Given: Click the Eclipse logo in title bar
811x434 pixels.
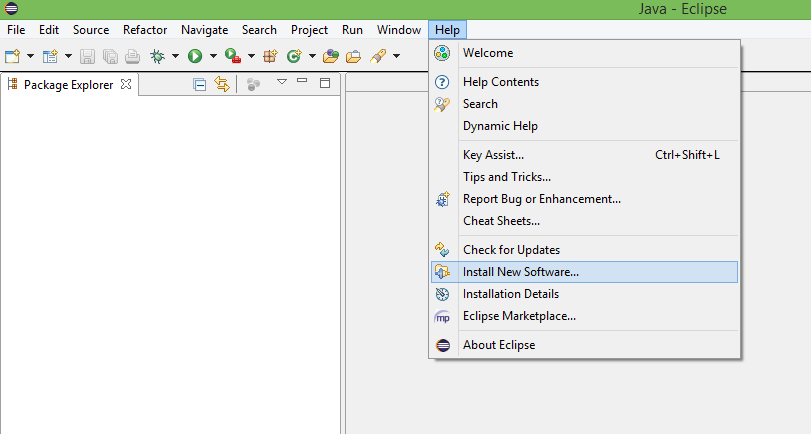Looking at the screenshot, I should click(x=11, y=8).
